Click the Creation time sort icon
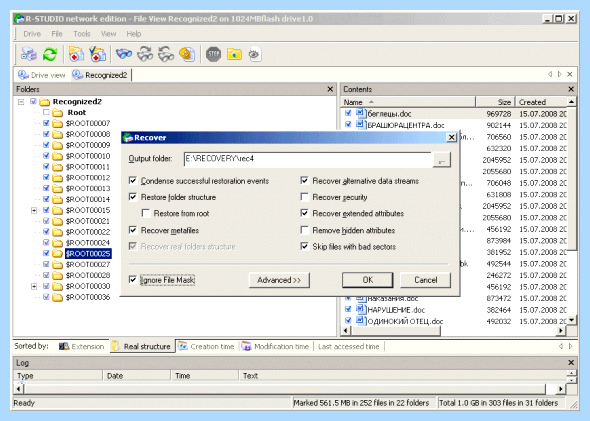Image resolution: width=590 pixels, height=421 pixels. click(183, 346)
